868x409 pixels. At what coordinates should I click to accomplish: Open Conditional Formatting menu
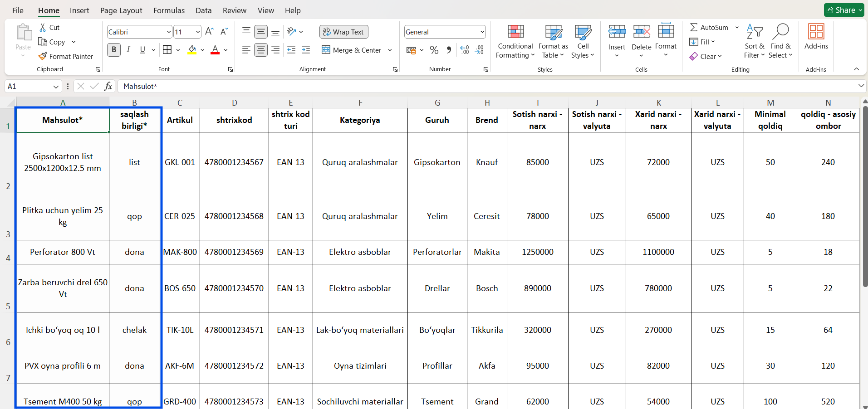pyautogui.click(x=515, y=42)
